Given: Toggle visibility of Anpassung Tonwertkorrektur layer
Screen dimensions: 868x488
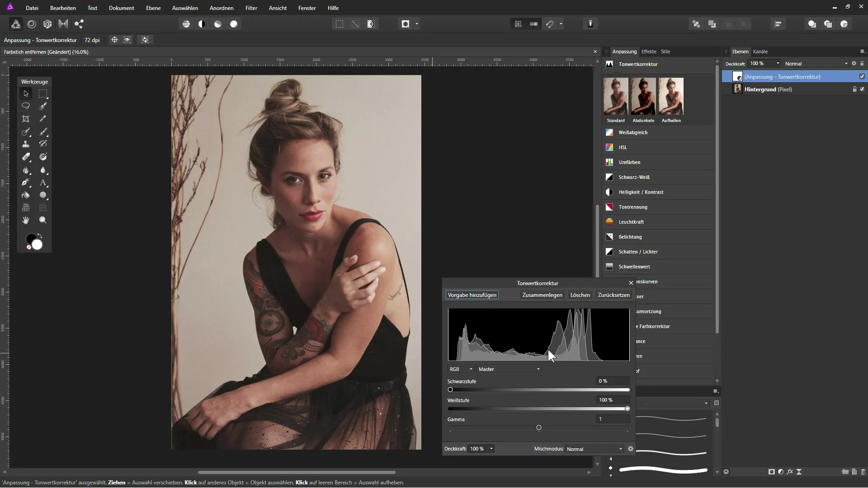Looking at the screenshot, I should (x=862, y=76).
